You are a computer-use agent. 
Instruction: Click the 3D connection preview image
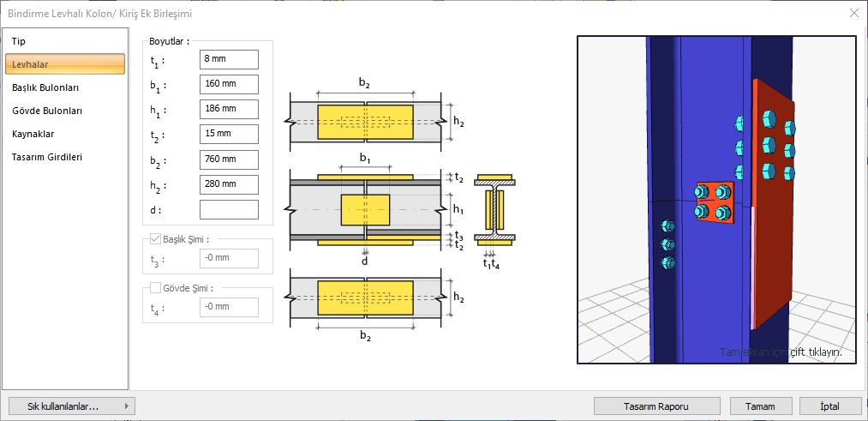click(716, 200)
